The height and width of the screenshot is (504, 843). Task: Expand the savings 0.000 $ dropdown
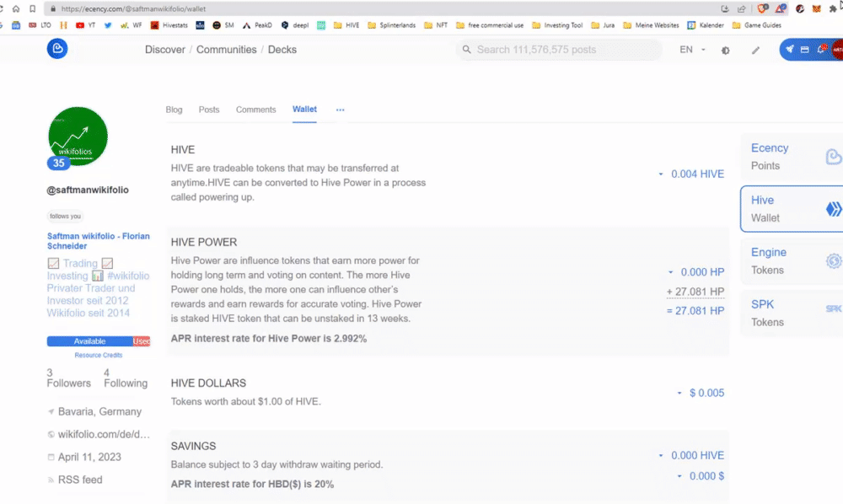(x=679, y=476)
